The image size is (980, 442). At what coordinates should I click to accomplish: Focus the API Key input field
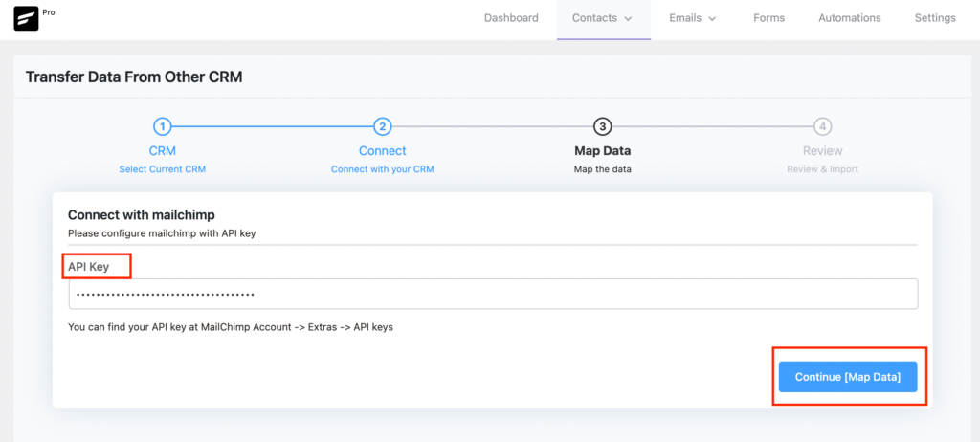493,294
